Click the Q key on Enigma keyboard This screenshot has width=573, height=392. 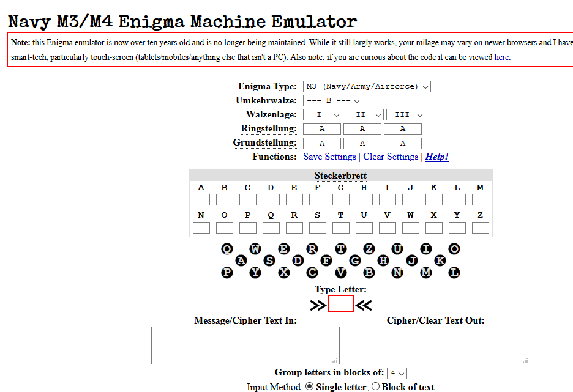coord(227,249)
